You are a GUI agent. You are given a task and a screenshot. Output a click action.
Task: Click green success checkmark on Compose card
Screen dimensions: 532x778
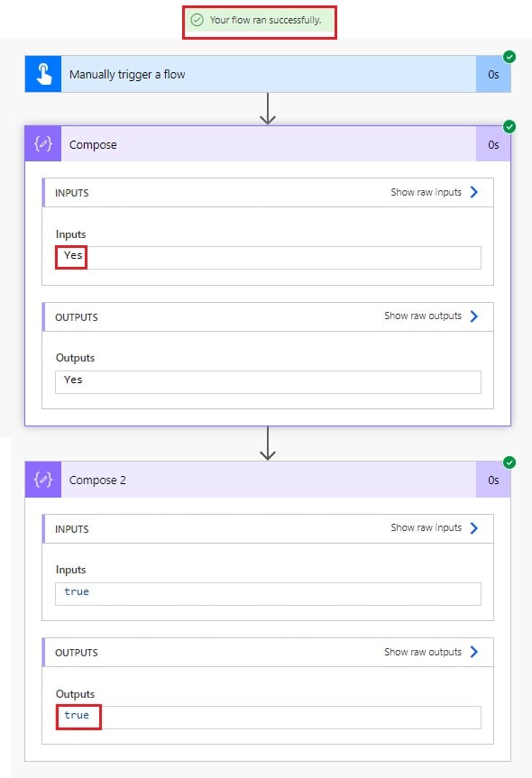(509, 126)
